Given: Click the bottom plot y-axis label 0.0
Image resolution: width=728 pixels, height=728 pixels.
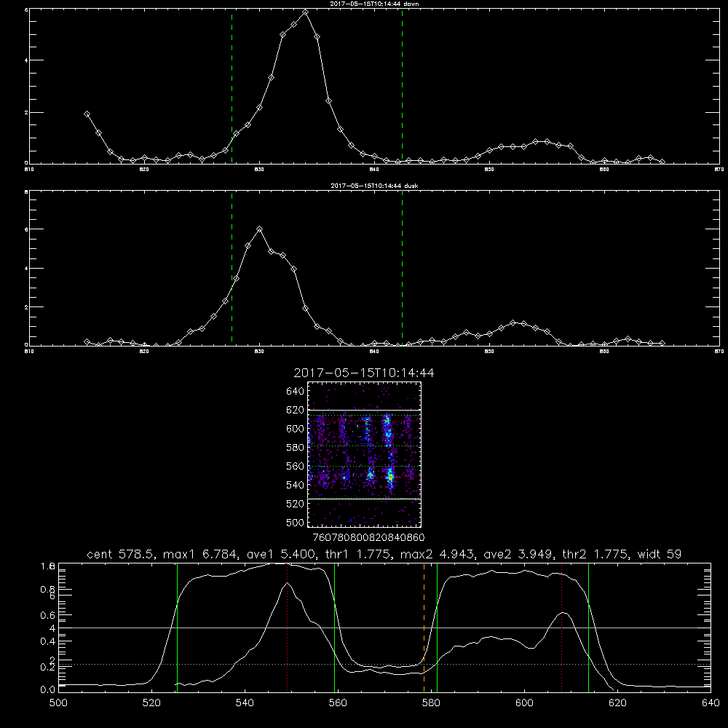Looking at the screenshot, I should [48, 690].
